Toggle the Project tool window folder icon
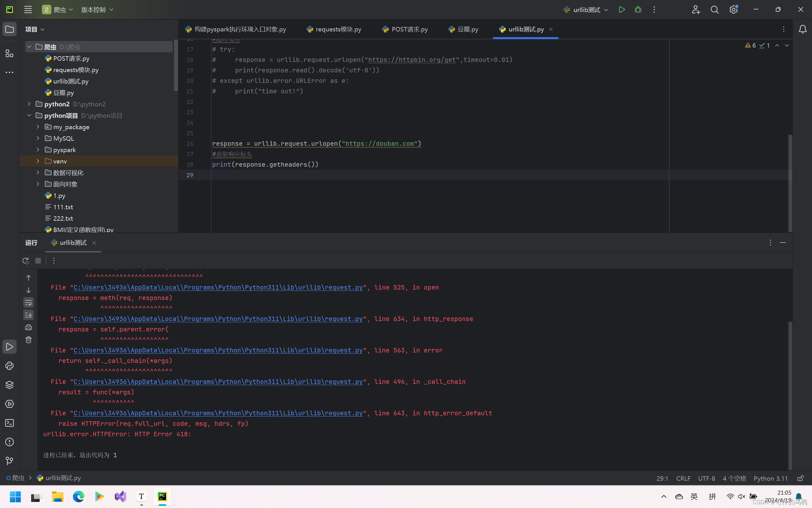Screen dimensions: 812x508 (10, 29)
